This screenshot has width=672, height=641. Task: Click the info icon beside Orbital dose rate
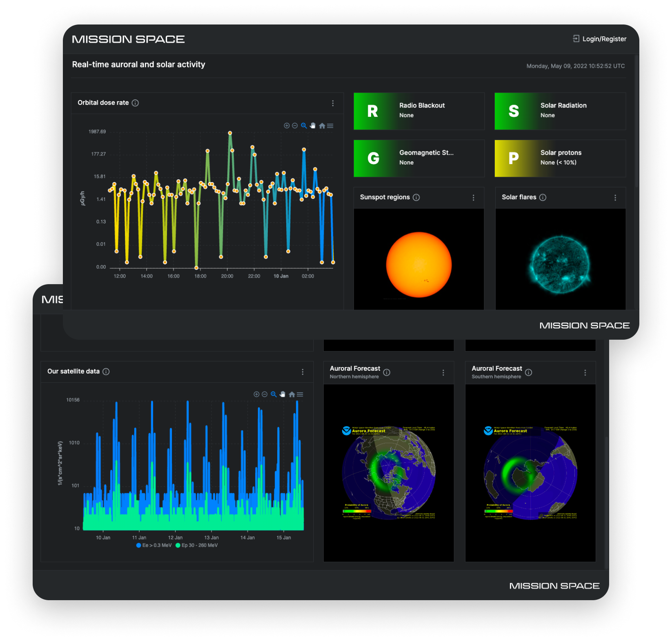point(135,103)
